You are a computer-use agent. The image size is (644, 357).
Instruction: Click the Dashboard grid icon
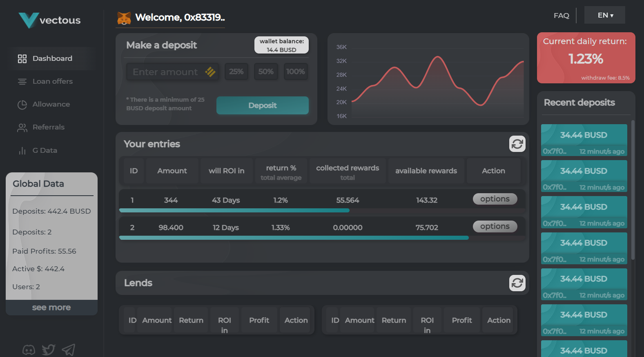click(x=22, y=59)
